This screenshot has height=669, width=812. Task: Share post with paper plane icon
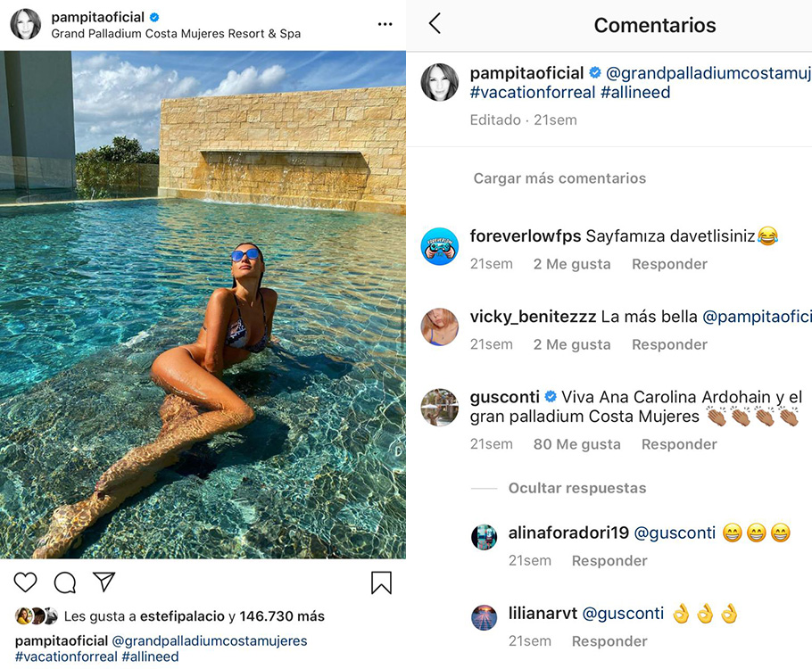pyautogui.click(x=104, y=582)
